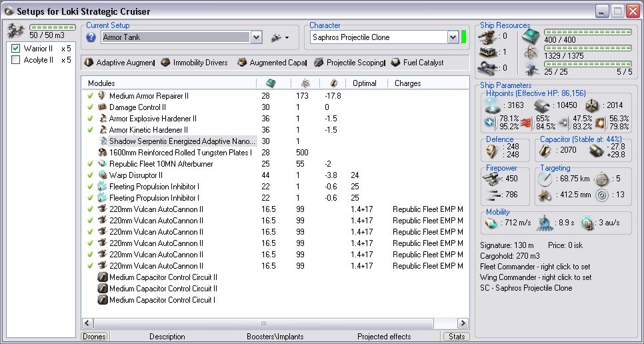The width and height of the screenshot is (644, 344).
Task: Open the Description tab
Action: (x=167, y=337)
